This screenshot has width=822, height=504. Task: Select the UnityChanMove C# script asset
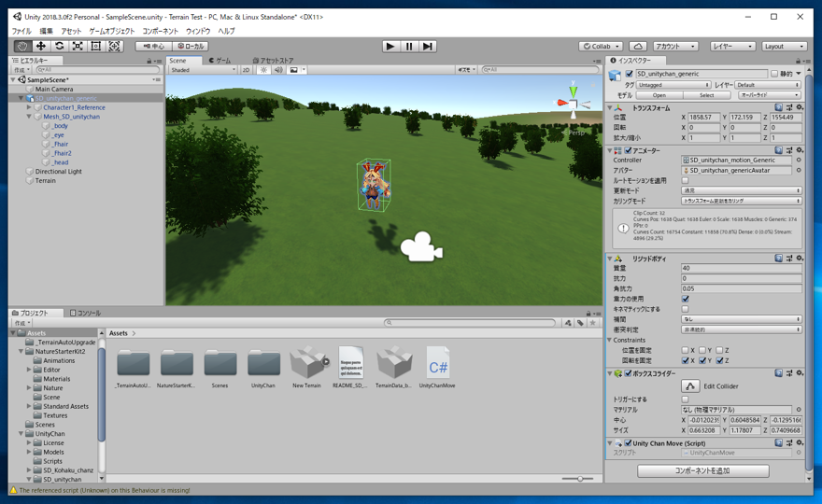pyautogui.click(x=438, y=367)
